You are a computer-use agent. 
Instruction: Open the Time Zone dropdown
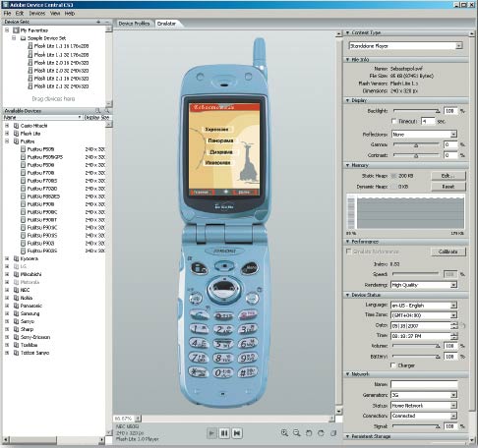pos(453,315)
